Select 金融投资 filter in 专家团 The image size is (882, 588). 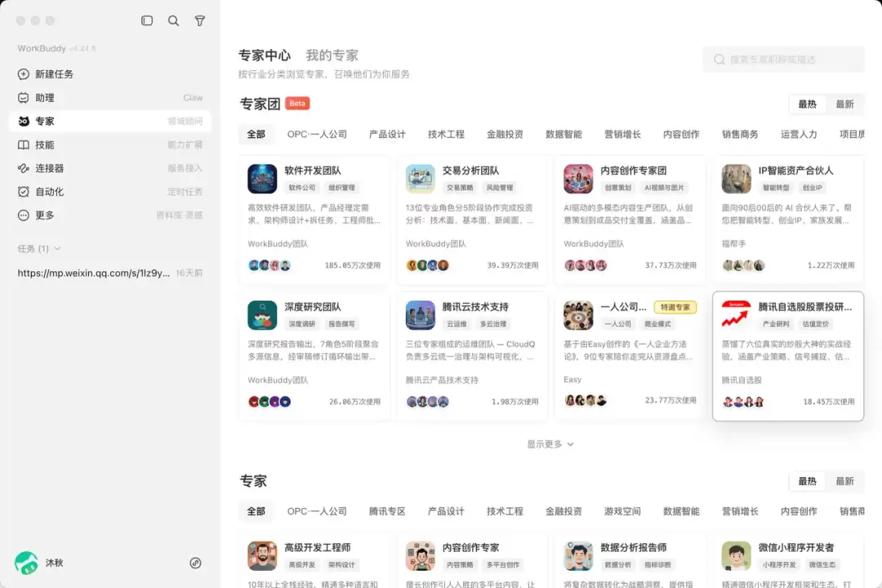(x=506, y=135)
